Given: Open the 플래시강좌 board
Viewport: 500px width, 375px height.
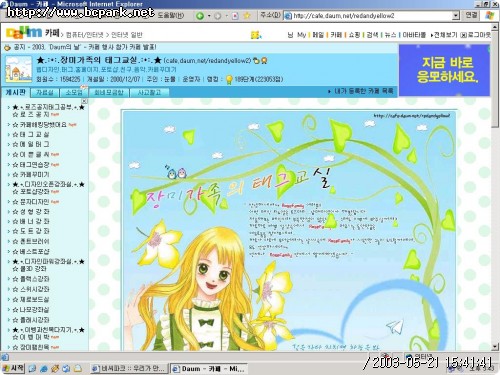Looking at the screenshot, I should 31,320.
